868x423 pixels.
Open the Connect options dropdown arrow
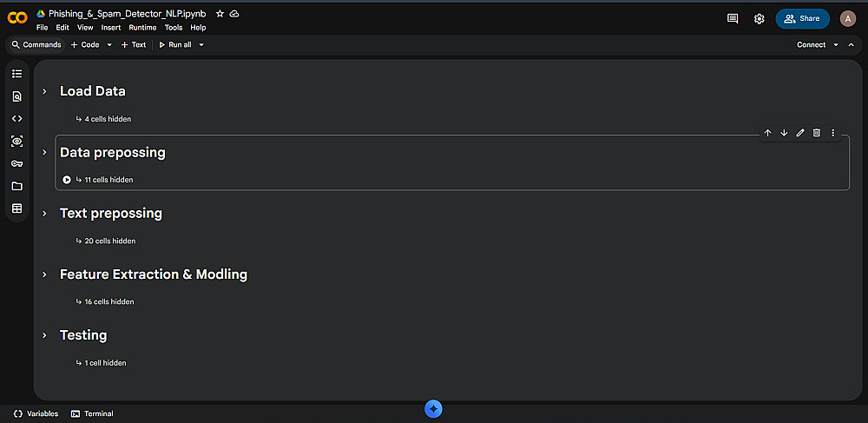click(836, 45)
